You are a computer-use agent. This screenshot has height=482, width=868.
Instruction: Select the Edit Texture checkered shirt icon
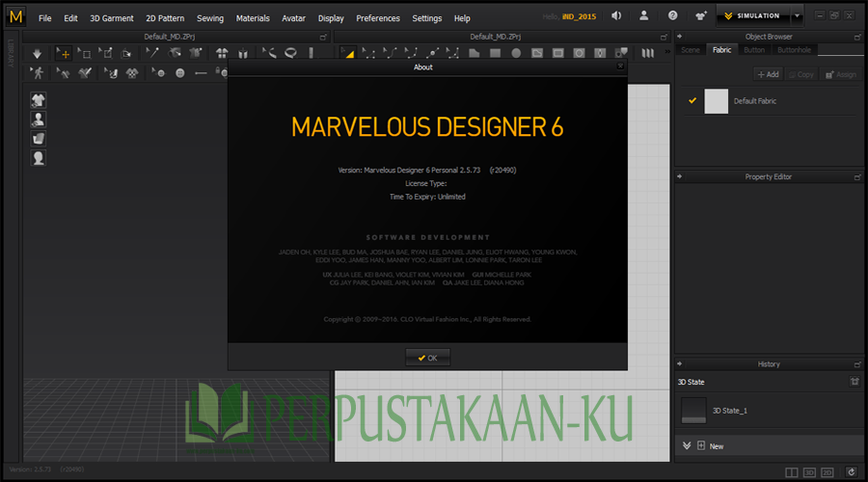[132, 73]
